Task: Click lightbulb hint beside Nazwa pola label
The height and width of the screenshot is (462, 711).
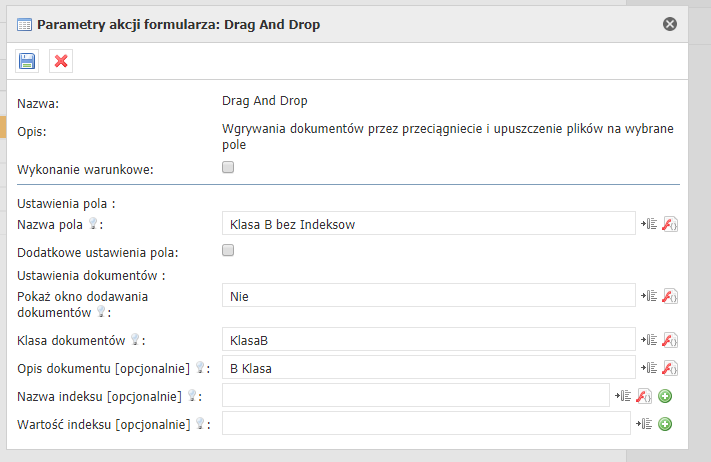Action: [95, 225]
